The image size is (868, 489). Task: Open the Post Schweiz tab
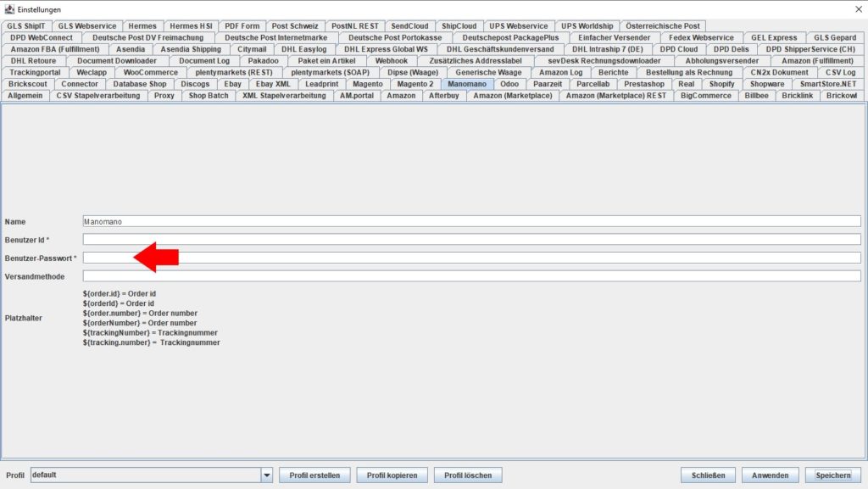click(295, 26)
